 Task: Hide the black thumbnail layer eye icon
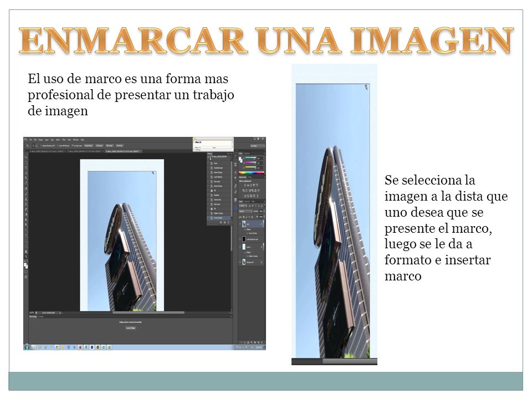pos(240,239)
